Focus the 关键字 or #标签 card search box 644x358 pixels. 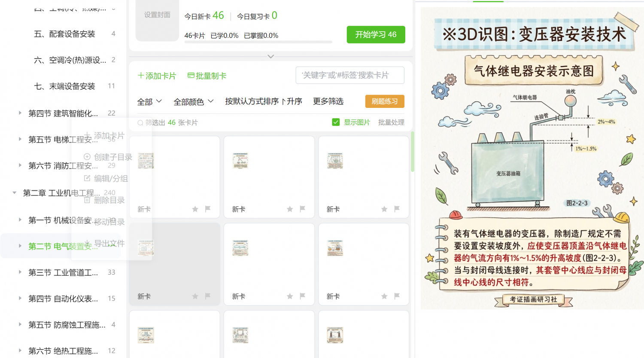[350, 75]
